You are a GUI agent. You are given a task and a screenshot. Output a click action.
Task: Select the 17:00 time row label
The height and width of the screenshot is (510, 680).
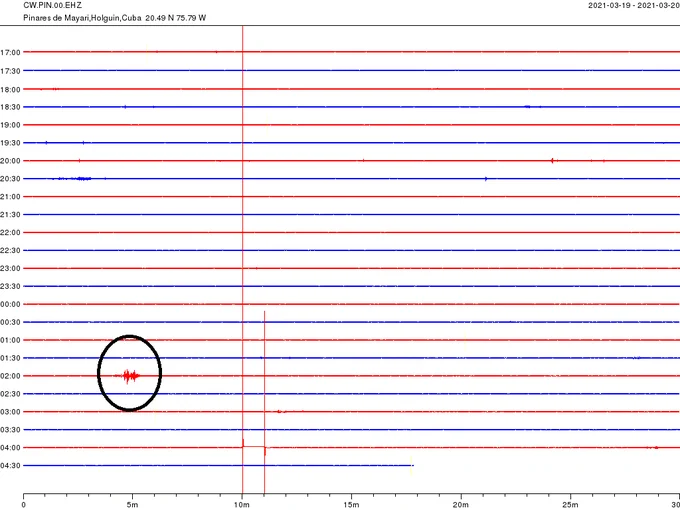[10, 52]
